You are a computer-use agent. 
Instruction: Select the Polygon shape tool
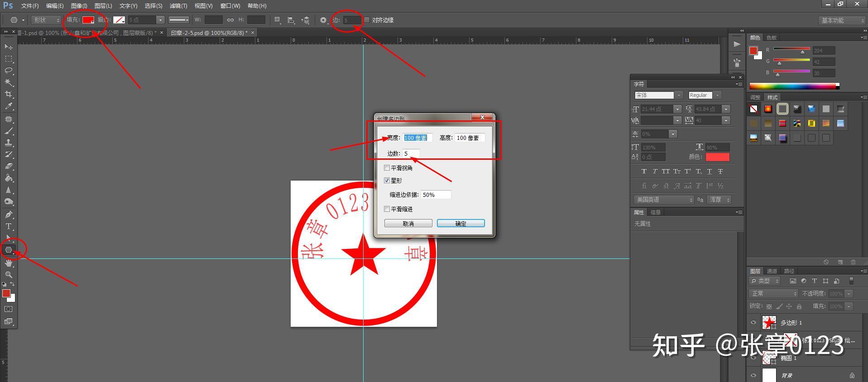[x=9, y=250]
